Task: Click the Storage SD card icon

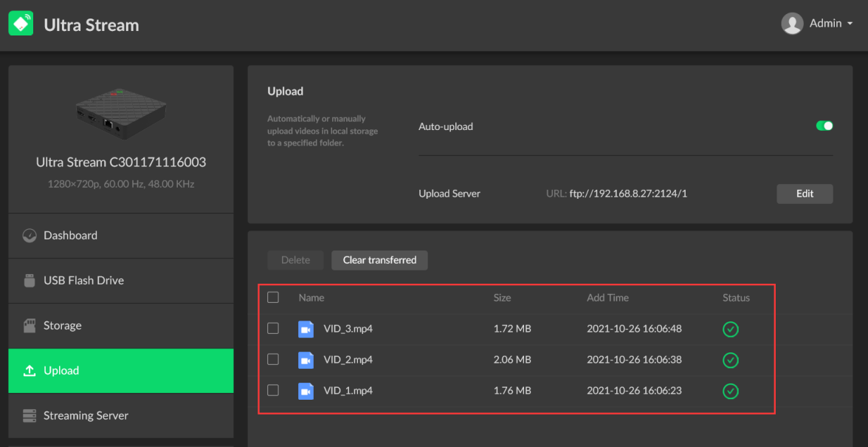Action: [x=30, y=326]
